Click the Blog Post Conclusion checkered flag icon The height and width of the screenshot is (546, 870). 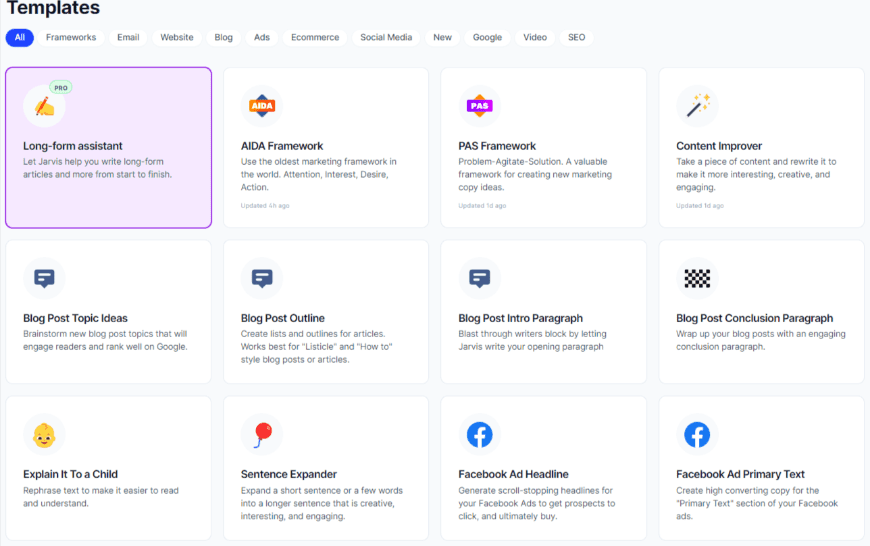pyautogui.click(x=697, y=278)
